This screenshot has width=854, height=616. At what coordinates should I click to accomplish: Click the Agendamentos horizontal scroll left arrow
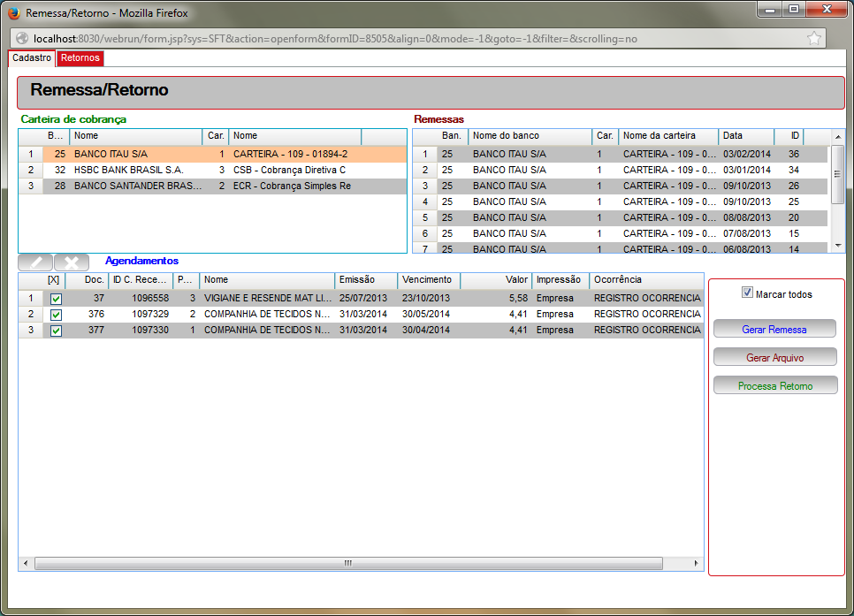click(x=26, y=563)
